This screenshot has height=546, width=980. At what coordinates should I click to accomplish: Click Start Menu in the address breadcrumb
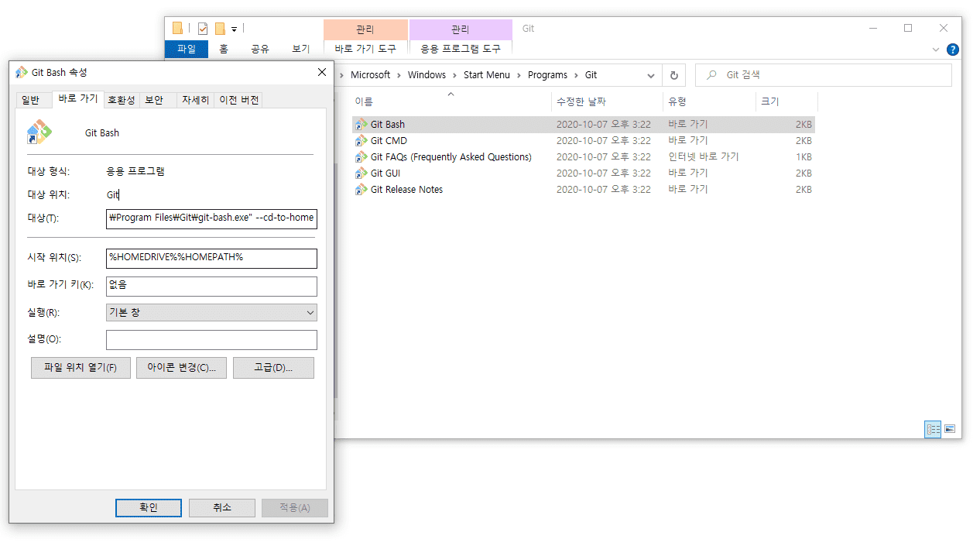[487, 75]
